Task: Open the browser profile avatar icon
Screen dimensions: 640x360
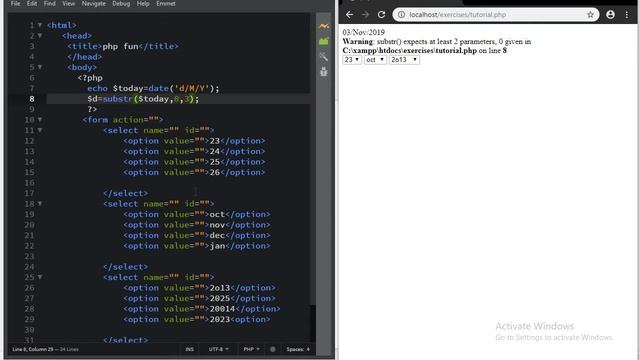Action: (x=610, y=15)
